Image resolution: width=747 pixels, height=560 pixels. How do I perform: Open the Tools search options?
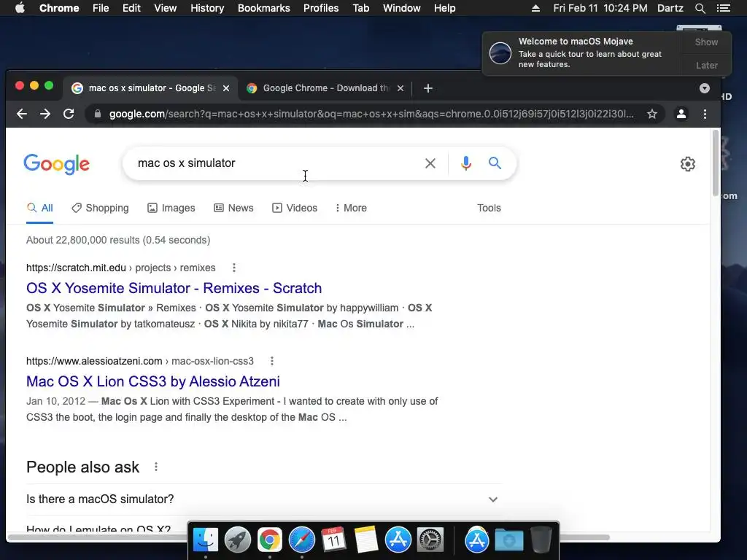[x=489, y=208]
